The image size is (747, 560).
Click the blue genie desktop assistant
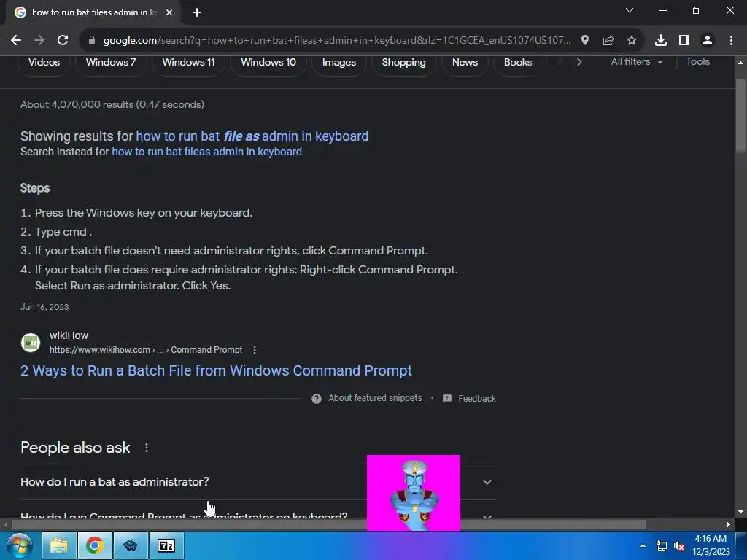(414, 493)
